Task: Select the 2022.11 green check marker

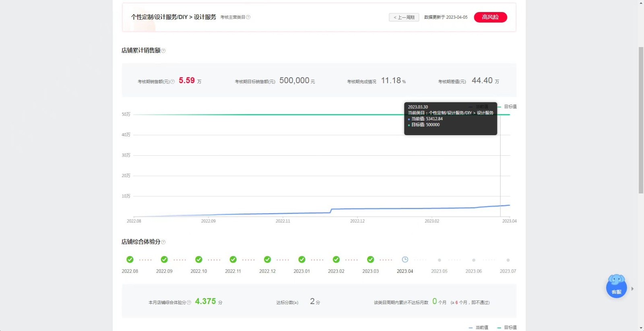Action: tap(233, 259)
